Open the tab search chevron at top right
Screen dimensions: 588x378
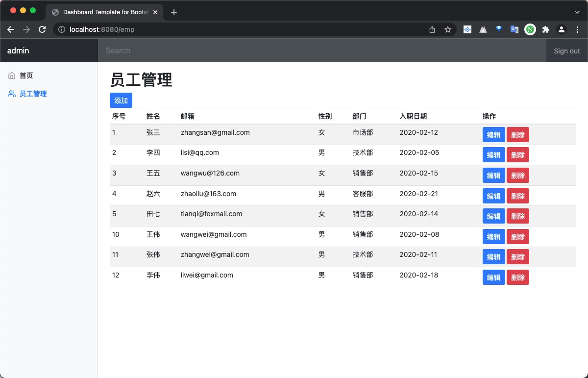(577, 12)
